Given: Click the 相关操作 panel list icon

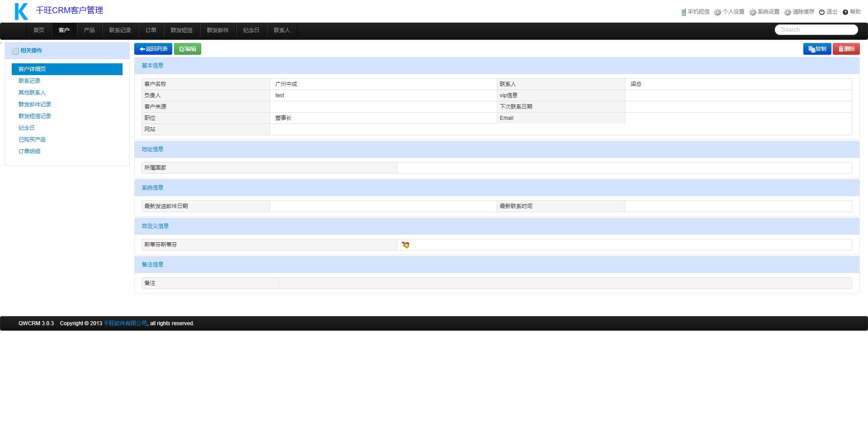Looking at the screenshot, I should (x=15, y=51).
